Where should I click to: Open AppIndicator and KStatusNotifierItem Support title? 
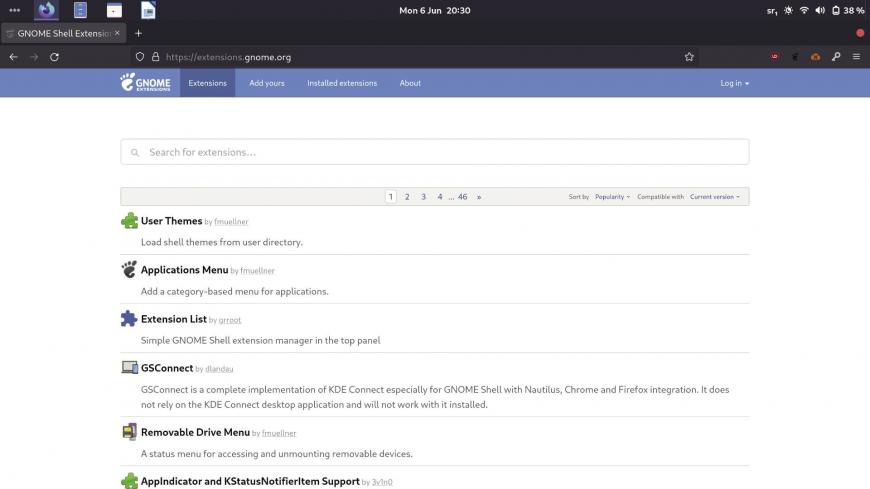tap(250, 481)
